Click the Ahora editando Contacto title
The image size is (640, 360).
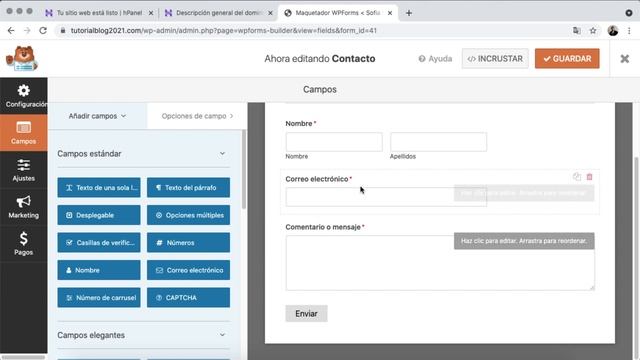[320, 59]
